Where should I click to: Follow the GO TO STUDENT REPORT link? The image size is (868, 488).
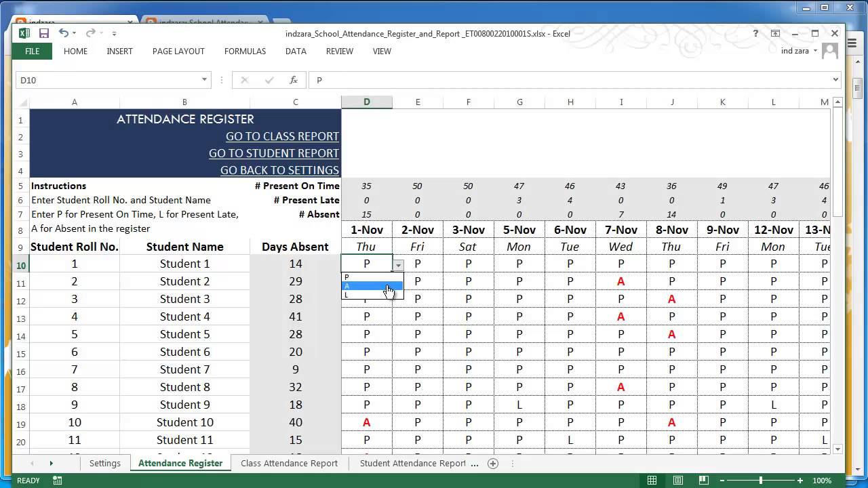274,153
